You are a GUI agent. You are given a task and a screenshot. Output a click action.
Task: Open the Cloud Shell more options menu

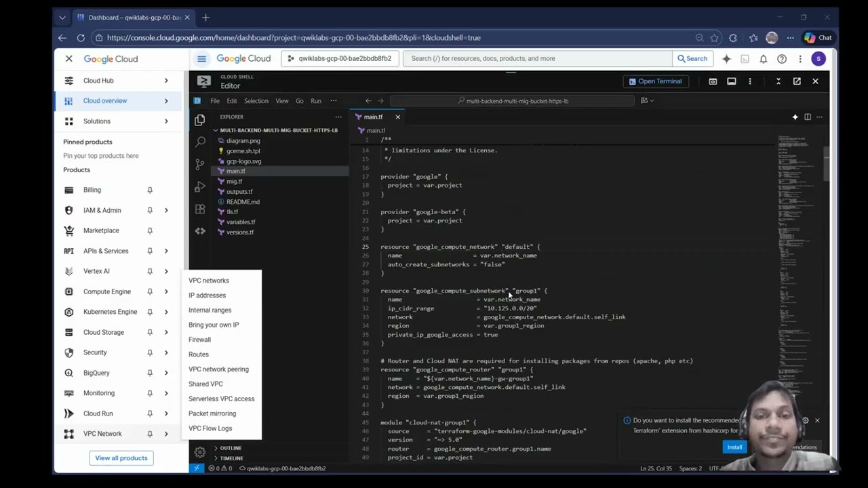coord(749,81)
